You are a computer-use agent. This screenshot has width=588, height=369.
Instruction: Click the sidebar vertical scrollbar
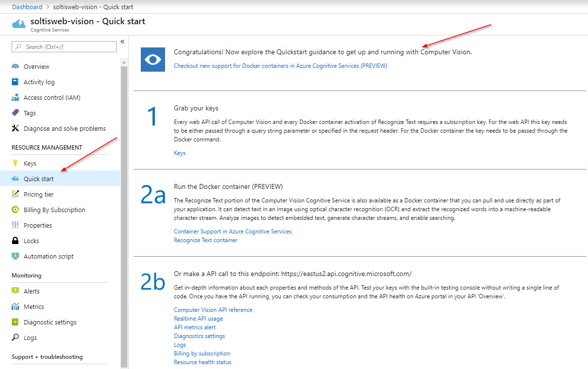124,213
